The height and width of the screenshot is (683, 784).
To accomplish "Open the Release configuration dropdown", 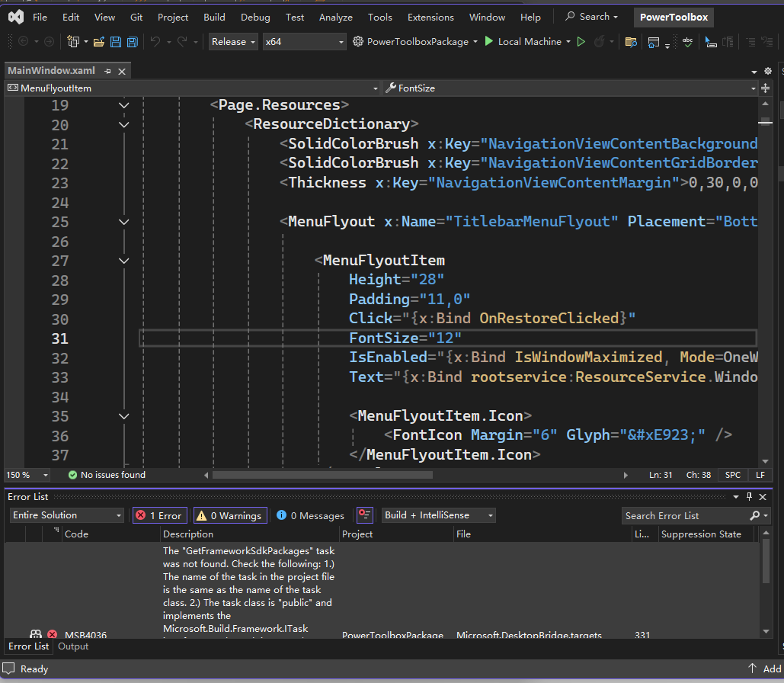I will pos(233,42).
